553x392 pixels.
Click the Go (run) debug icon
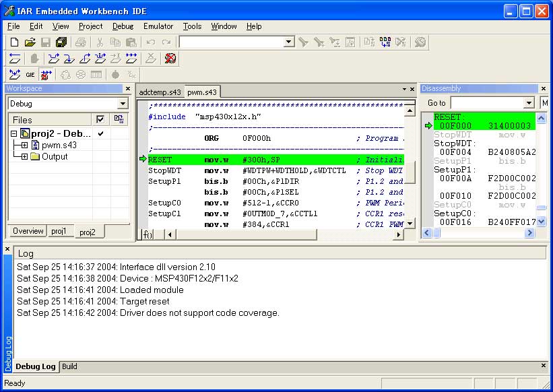132,59
